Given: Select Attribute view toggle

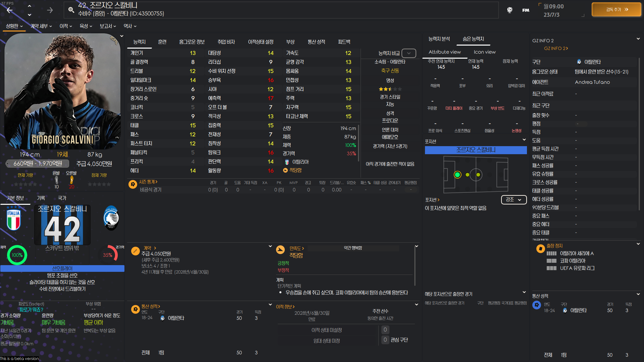Looking at the screenshot, I should [x=444, y=52].
